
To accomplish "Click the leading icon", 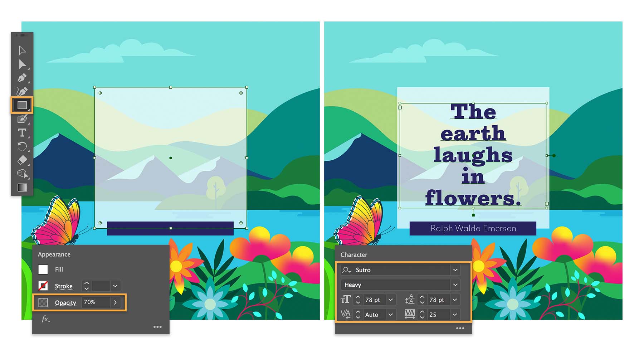I will [410, 299].
